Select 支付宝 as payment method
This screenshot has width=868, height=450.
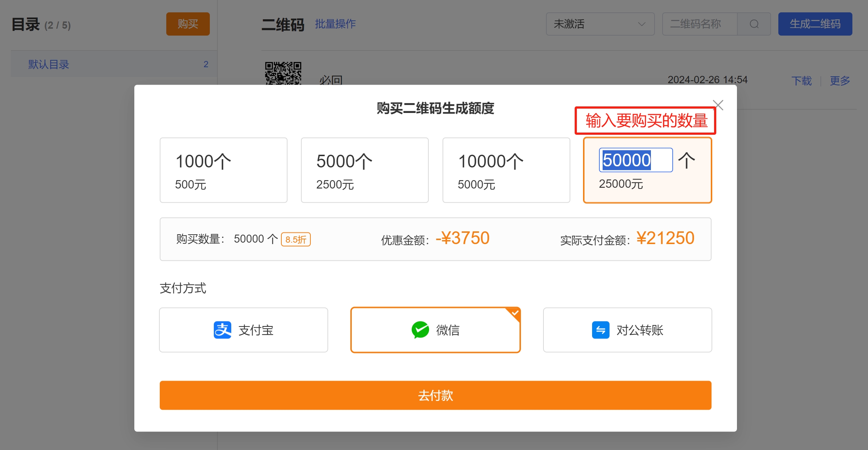[243, 330]
